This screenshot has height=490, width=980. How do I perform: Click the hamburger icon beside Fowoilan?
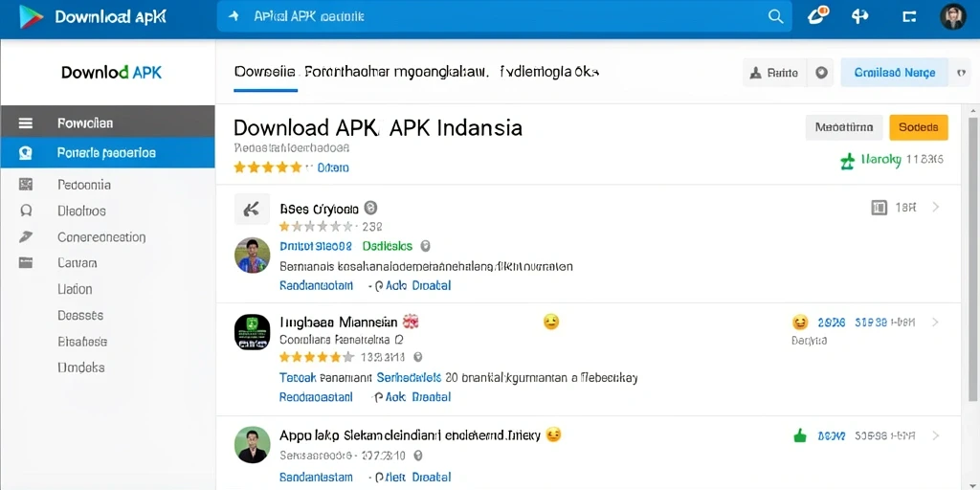point(26,123)
